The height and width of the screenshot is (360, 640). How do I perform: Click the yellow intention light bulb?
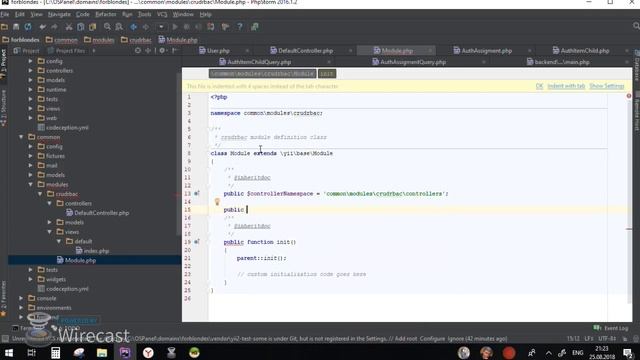217,202
